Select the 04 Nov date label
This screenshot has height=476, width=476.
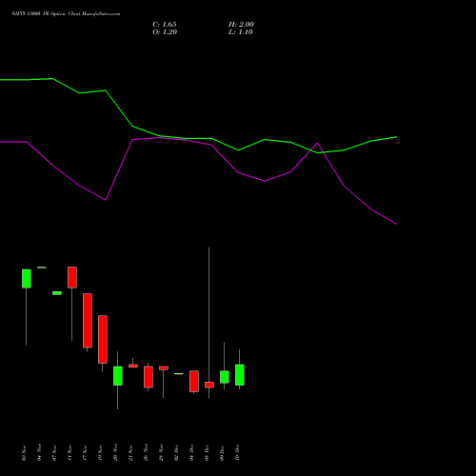click(x=39, y=453)
